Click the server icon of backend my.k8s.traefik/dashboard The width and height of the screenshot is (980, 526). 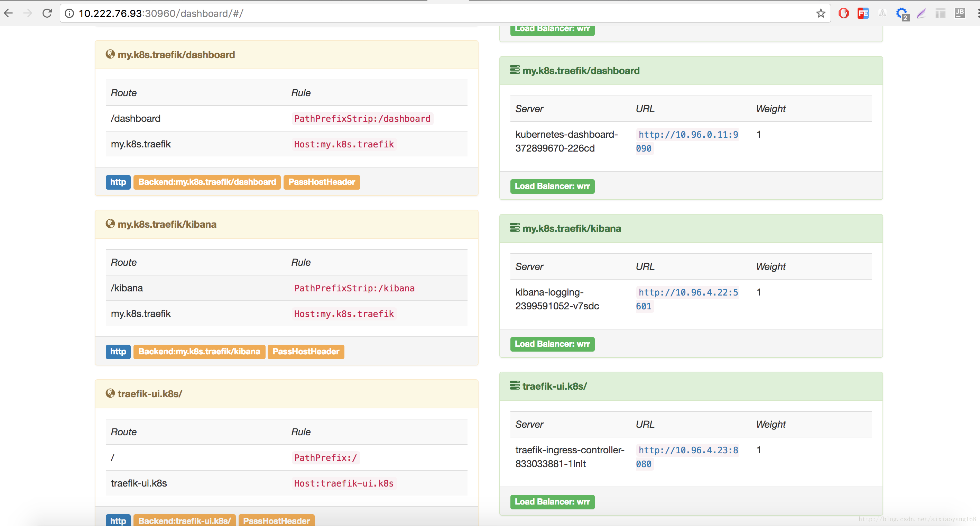[x=515, y=70]
